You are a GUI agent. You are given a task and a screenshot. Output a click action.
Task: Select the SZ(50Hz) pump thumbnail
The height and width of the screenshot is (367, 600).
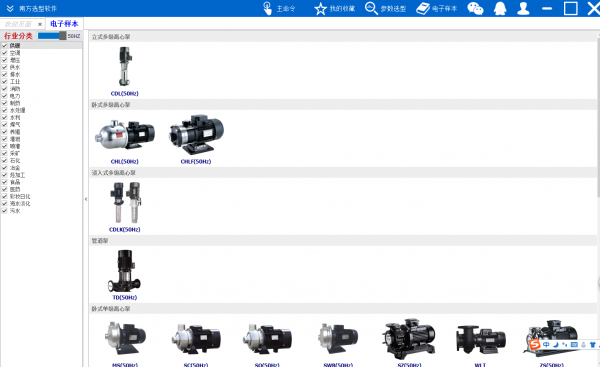click(x=409, y=338)
